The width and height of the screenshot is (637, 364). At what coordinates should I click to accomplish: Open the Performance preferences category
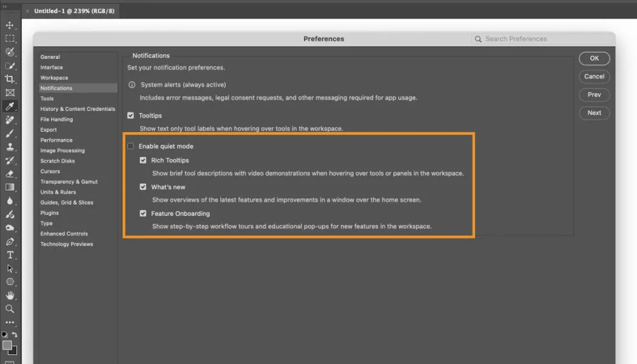(56, 140)
